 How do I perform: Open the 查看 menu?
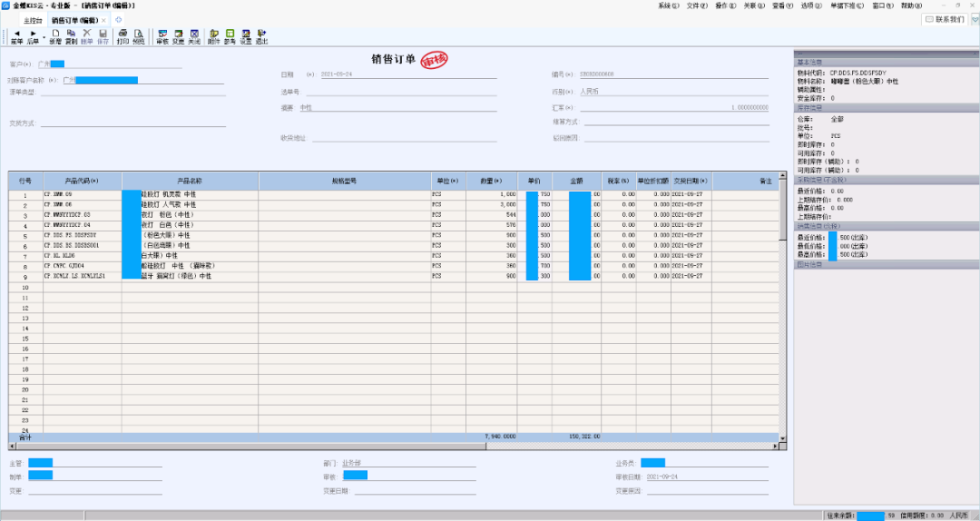[782, 5]
